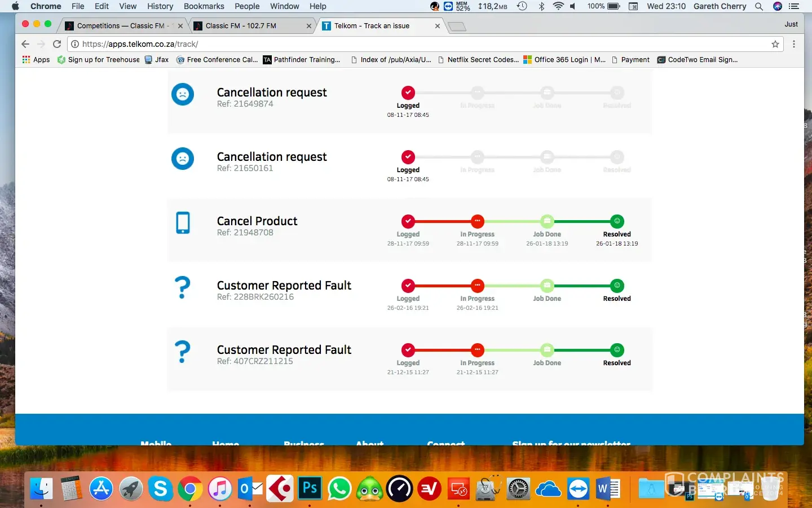The image size is (812, 508).
Task: Open System Preferences from the Dock
Action: pos(518,489)
